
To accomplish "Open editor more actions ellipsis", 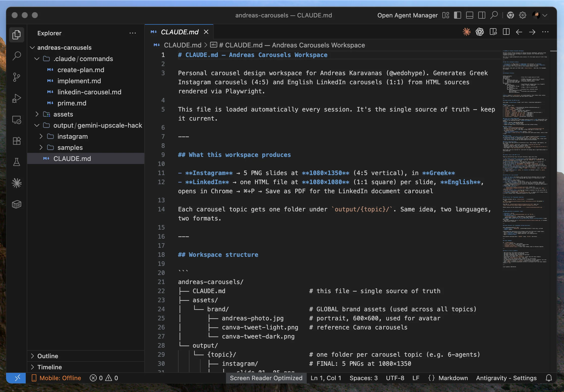I will tap(545, 32).
